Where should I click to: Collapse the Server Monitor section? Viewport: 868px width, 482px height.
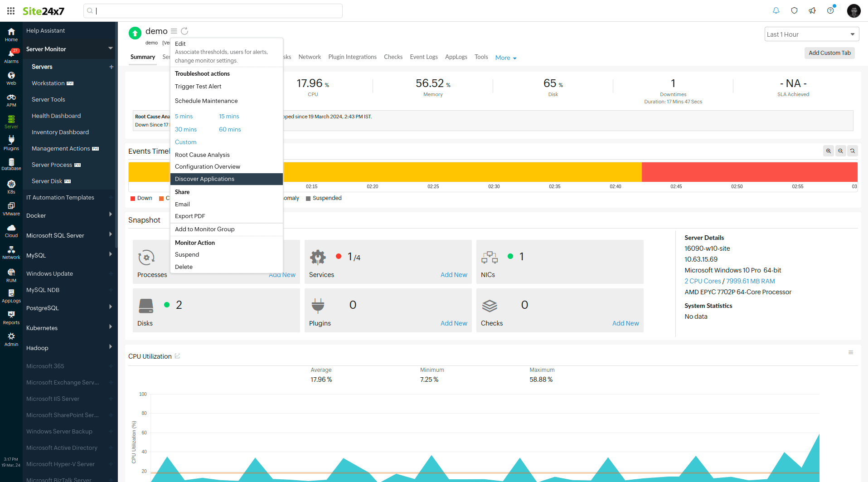click(x=110, y=49)
